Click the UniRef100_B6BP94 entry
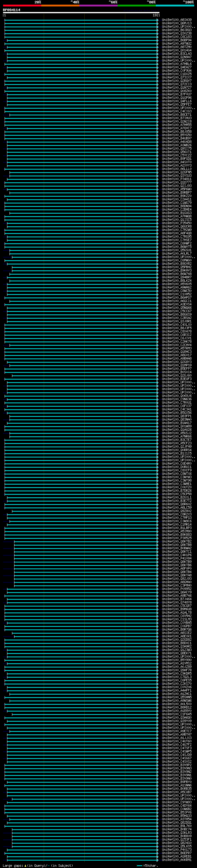 click(x=176, y=40)
